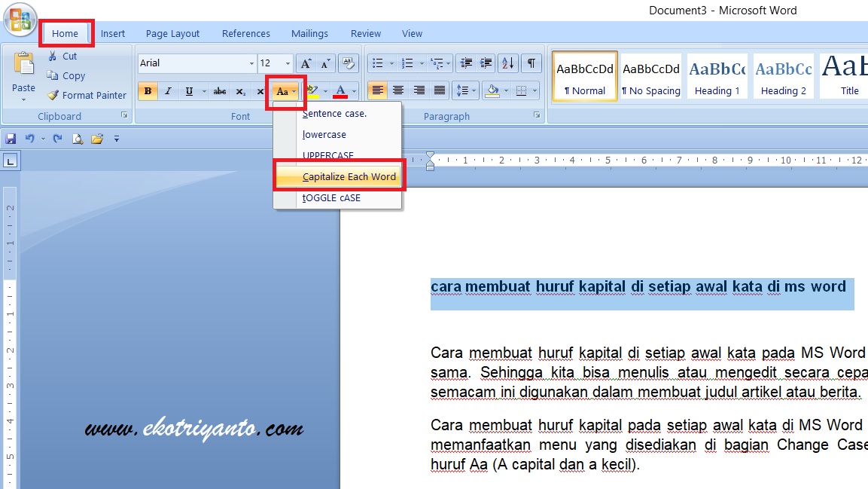Clear formatting with the eraser icon

click(349, 63)
